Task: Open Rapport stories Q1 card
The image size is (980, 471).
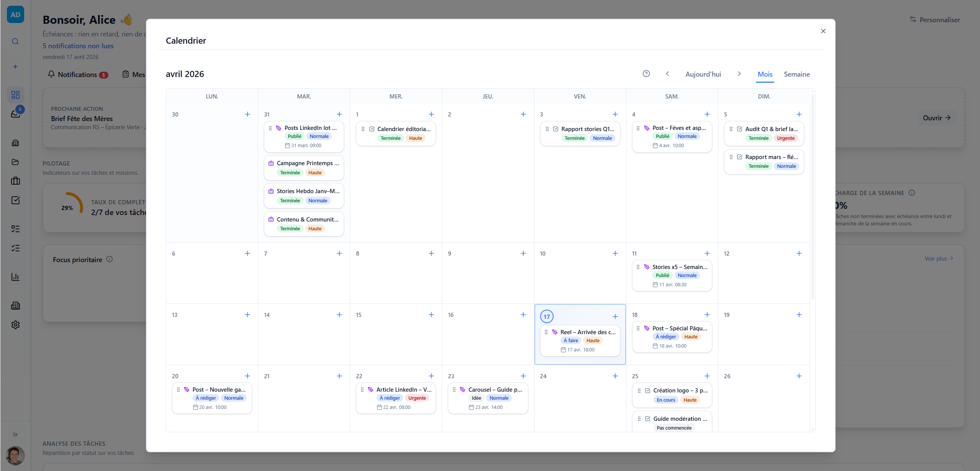Action: (x=580, y=133)
